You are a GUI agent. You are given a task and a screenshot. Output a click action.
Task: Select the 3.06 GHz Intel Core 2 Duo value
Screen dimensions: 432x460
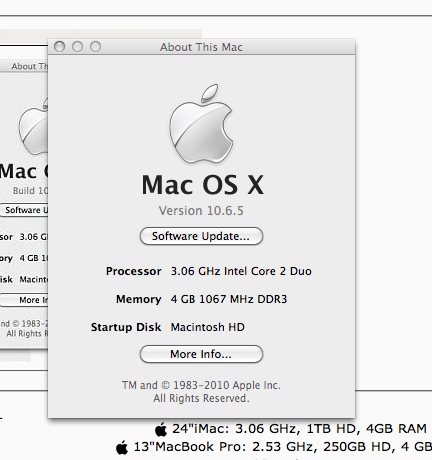click(241, 271)
